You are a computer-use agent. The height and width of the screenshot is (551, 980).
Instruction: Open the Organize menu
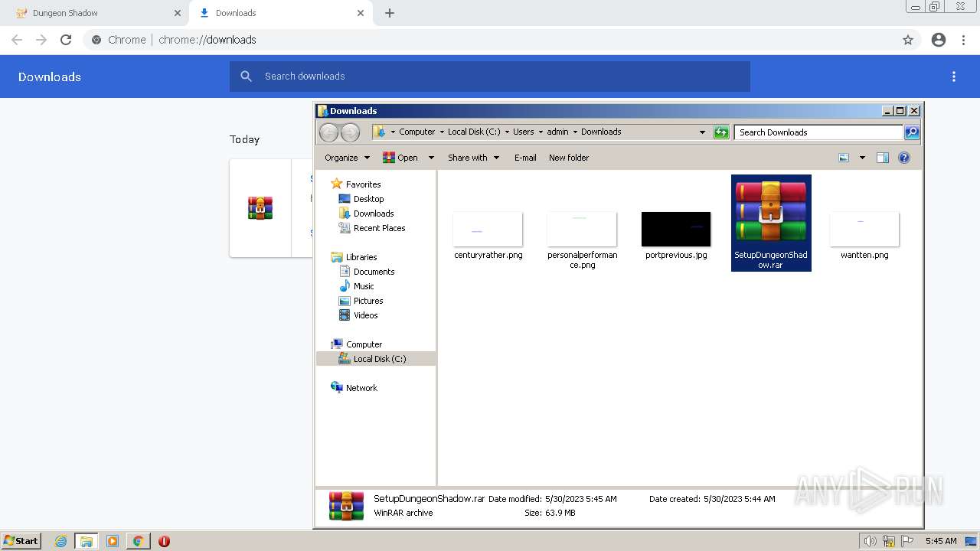(x=347, y=158)
